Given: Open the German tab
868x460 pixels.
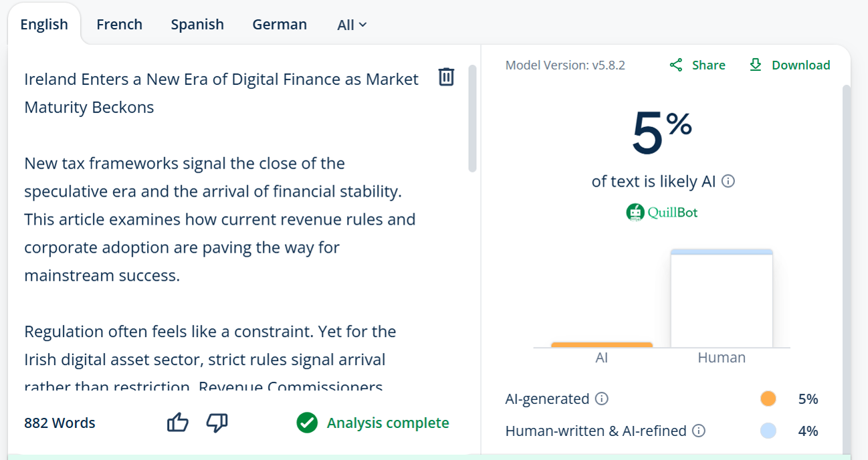Looking at the screenshot, I should [x=280, y=25].
